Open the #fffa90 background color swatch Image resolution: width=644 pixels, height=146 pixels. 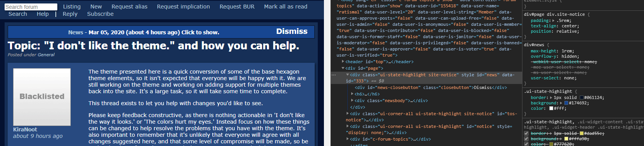(x=566, y=139)
